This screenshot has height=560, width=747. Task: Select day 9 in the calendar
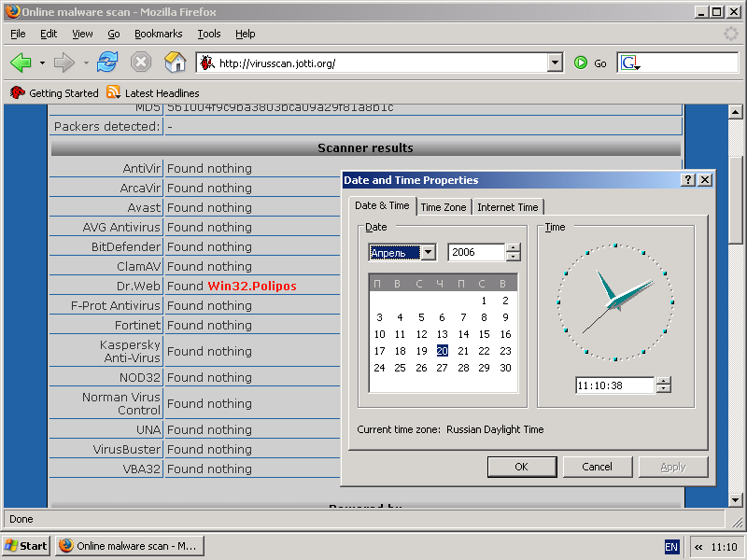(x=505, y=317)
